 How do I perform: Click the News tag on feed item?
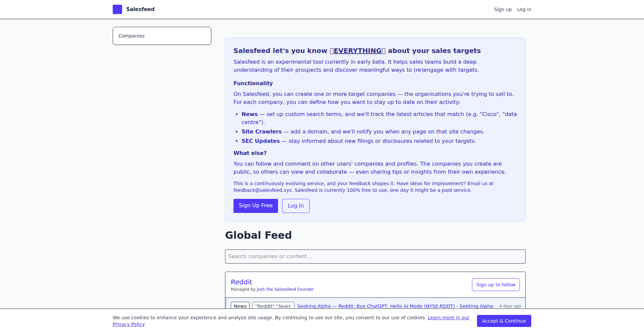click(240, 306)
